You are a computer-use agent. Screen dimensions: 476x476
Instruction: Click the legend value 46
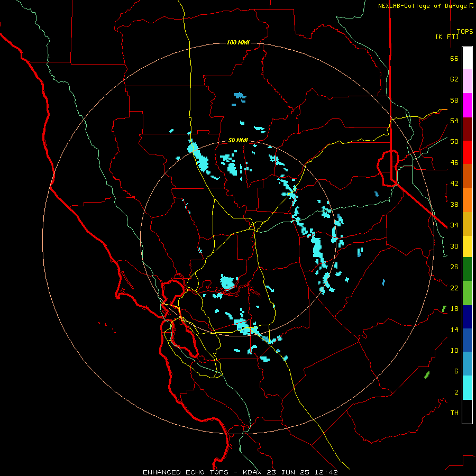click(454, 163)
